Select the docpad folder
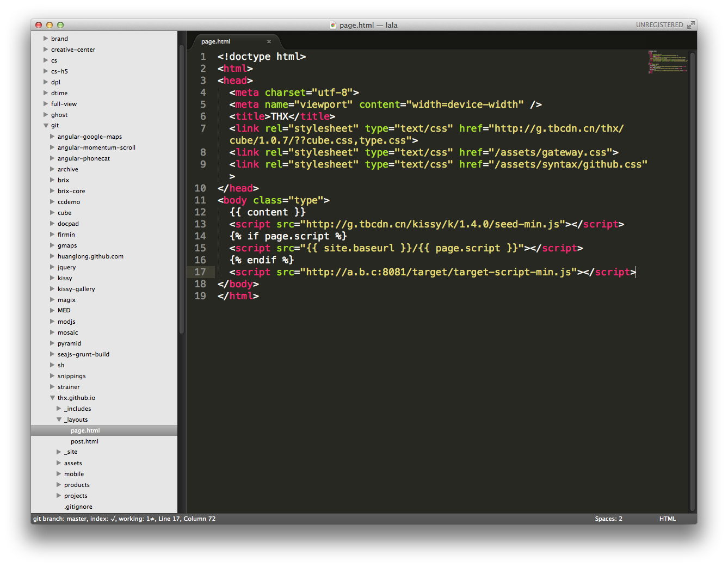Screen dimensions: 728x567 pos(68,224)
